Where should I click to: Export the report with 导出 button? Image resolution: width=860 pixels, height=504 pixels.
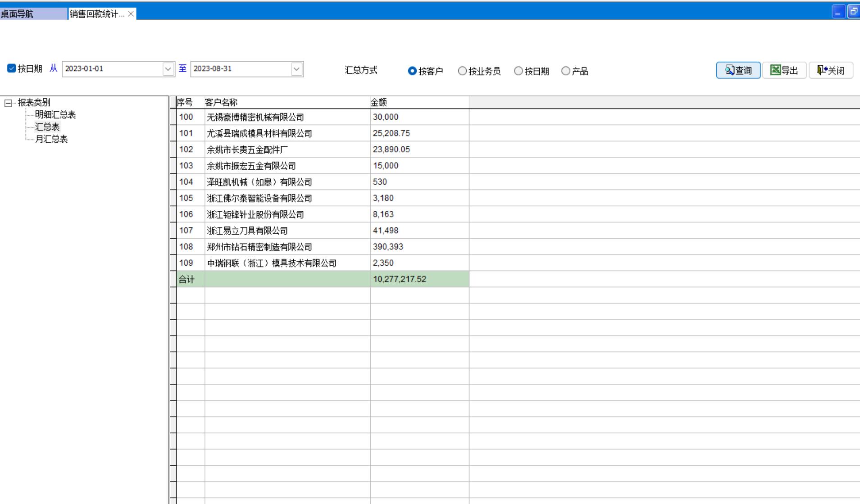[x=784, y=70]
